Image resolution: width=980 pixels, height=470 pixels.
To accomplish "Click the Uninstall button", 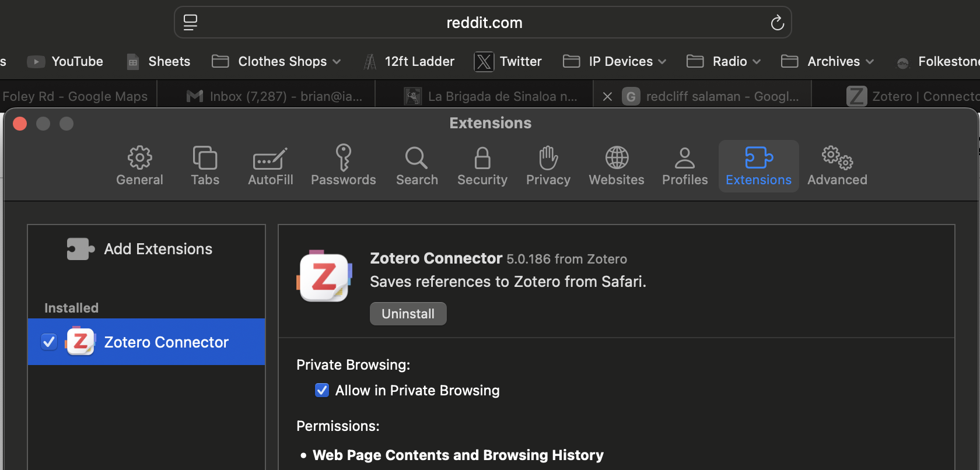I will [x=408, y=314].
